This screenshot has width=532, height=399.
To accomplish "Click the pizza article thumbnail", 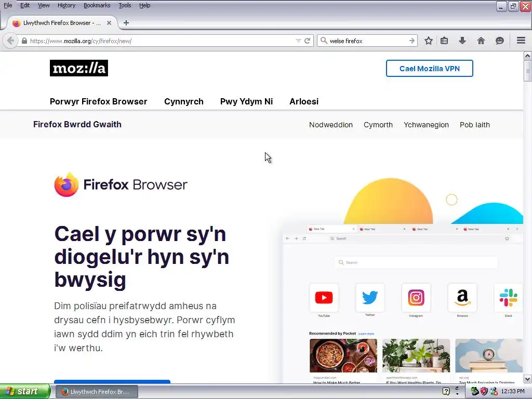I will [x=343, y=355].
